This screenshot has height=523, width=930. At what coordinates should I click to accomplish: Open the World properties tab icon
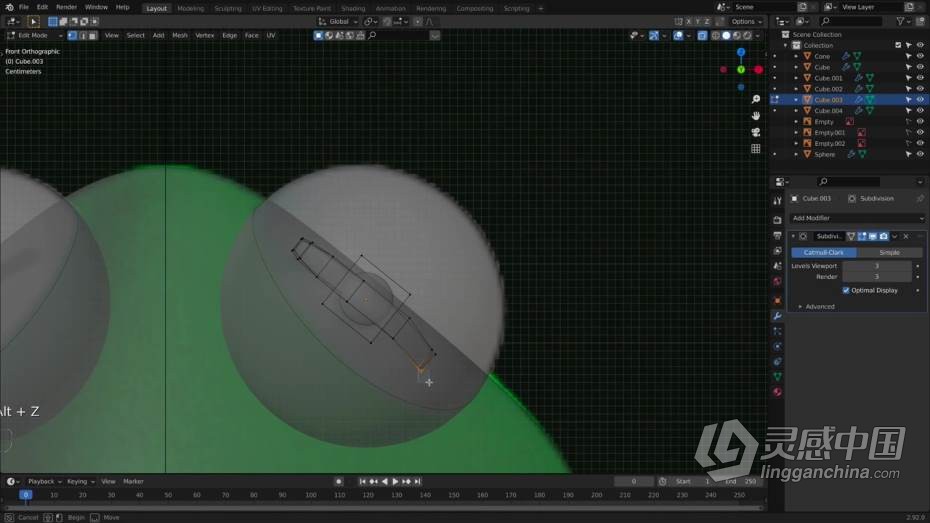[x=777, y=282]
